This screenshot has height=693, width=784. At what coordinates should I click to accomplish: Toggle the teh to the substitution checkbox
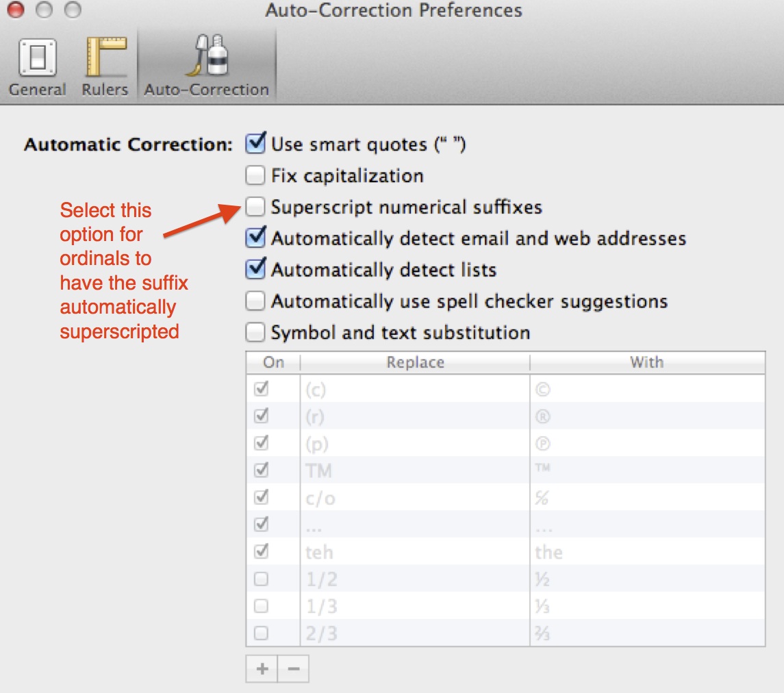[261, 551]
